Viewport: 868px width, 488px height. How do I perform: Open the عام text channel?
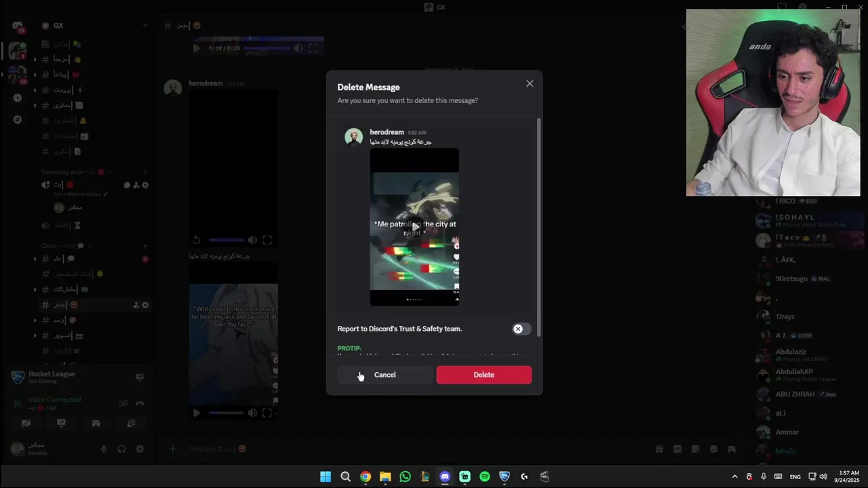(x=94, y=259)
